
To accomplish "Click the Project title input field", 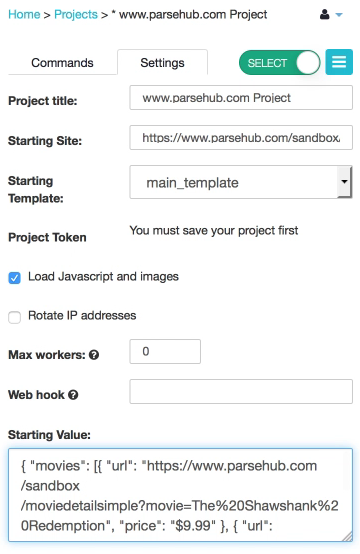I will point(241,98).
